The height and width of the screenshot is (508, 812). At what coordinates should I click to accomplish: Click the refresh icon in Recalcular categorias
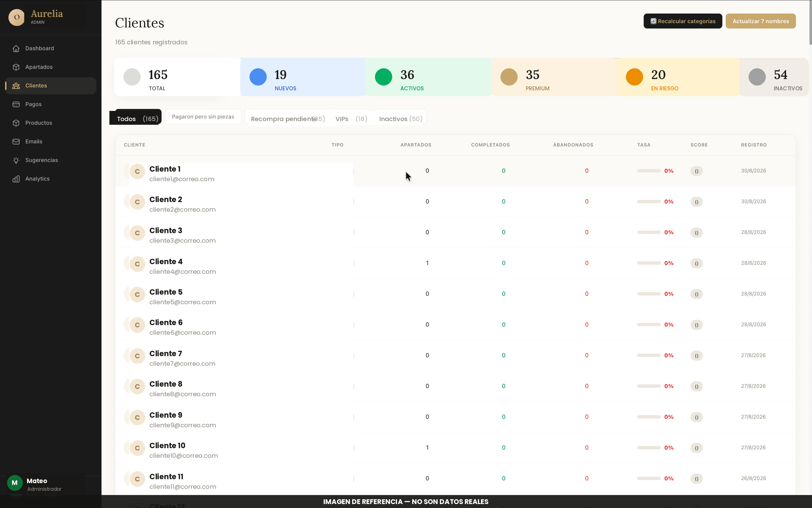pyautogui.click(x=653, y=21)
